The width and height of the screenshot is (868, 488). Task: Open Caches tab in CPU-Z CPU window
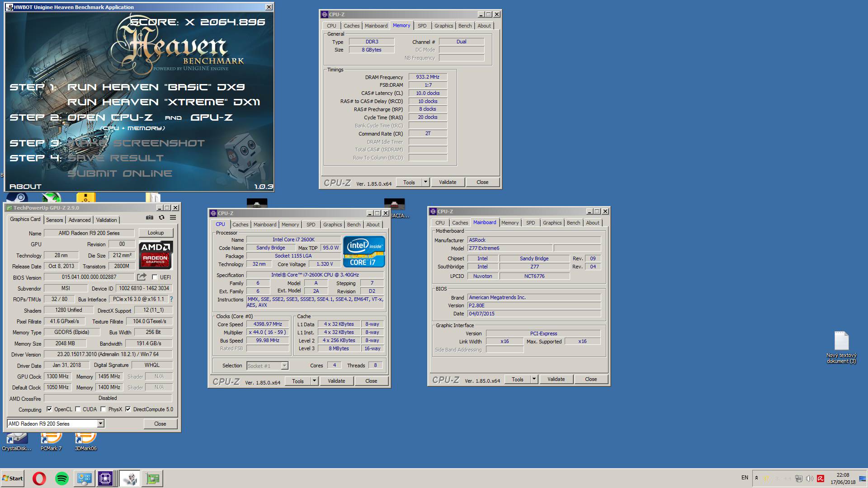pos(241,225)
